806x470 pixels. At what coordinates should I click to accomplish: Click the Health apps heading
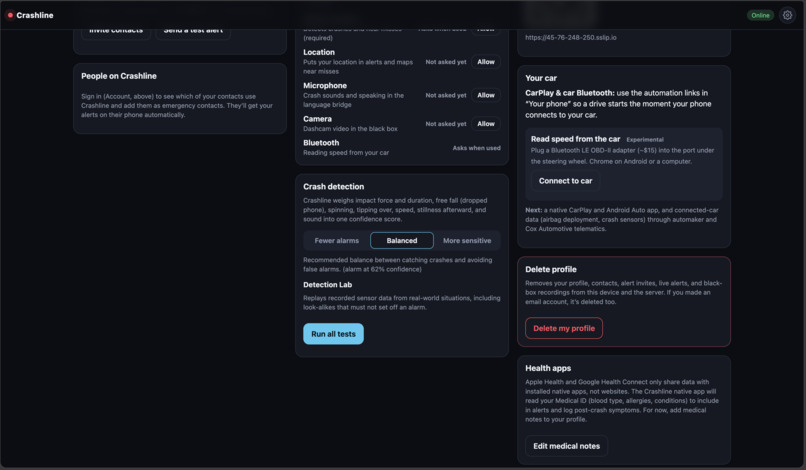(x=548, y=368)
